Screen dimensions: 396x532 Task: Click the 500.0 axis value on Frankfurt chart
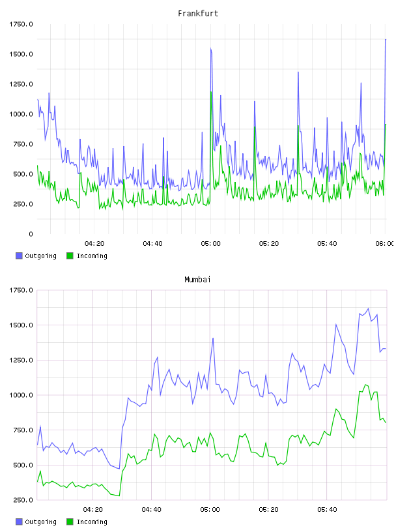23,174
